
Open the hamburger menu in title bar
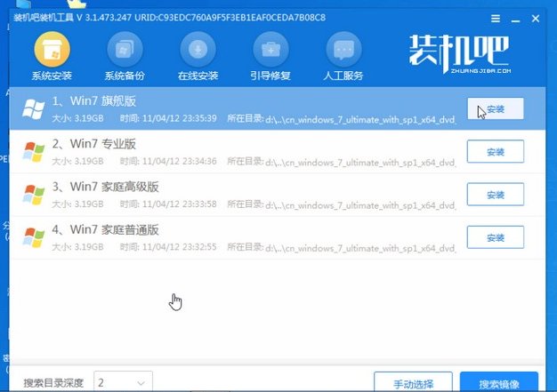tap(496, 19)
